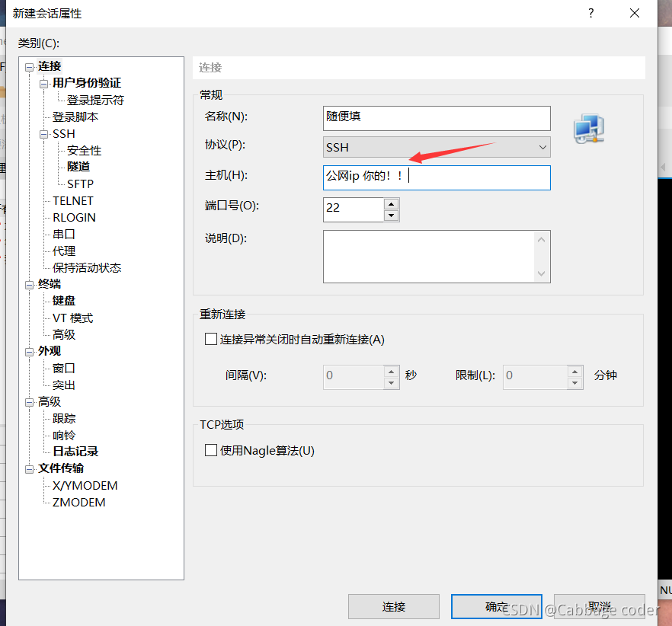Select 连接 in the category tree

pos(50,66)
